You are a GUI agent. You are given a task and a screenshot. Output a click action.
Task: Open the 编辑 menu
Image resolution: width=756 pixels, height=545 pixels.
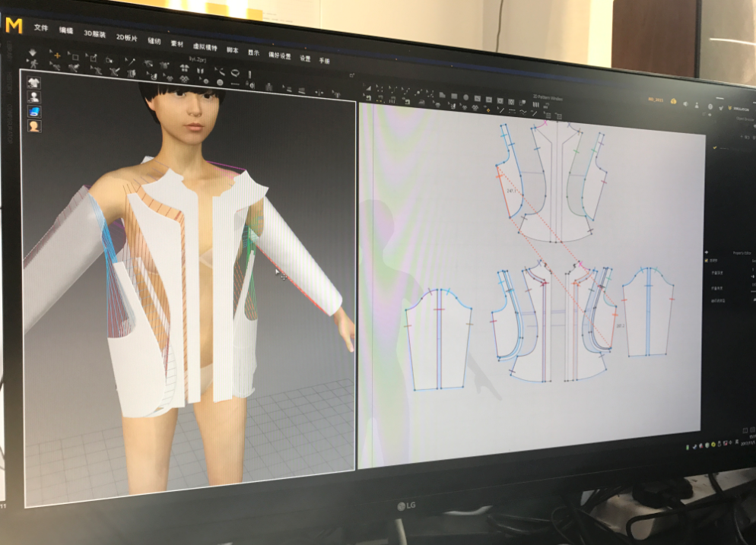66,30
